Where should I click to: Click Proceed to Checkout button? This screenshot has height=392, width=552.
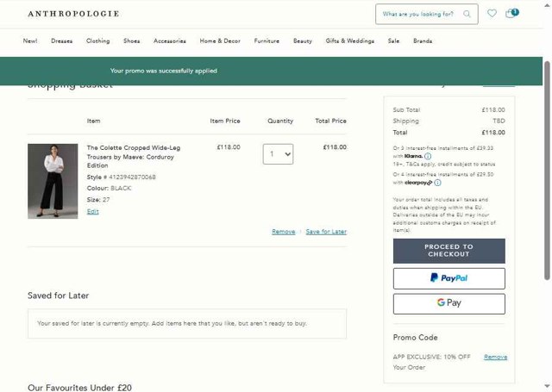448,251
